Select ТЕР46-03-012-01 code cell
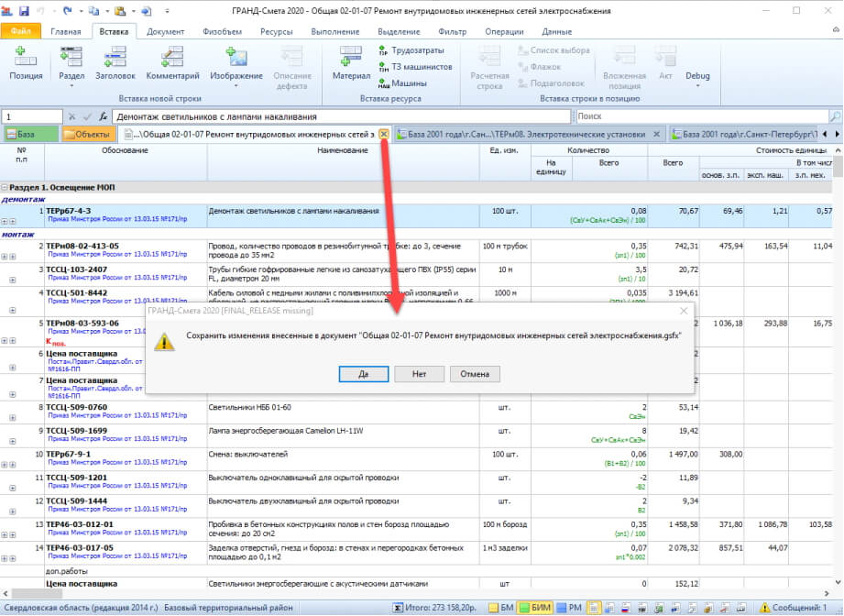844x616 pixels. click(126, 529)
